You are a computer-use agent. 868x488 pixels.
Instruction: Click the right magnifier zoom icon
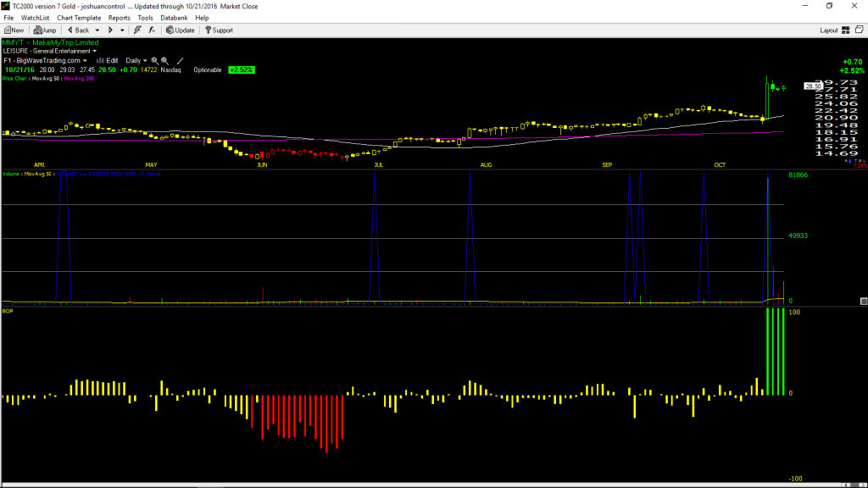click(165, 61)
